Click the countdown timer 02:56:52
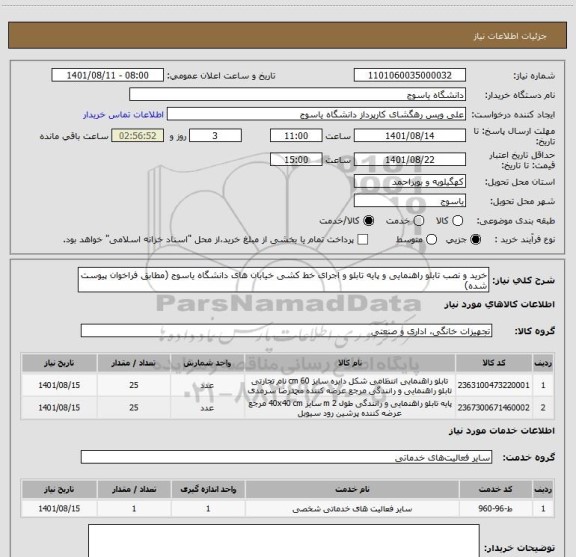Viewport: 576px width, 557px height. point(138,136)
